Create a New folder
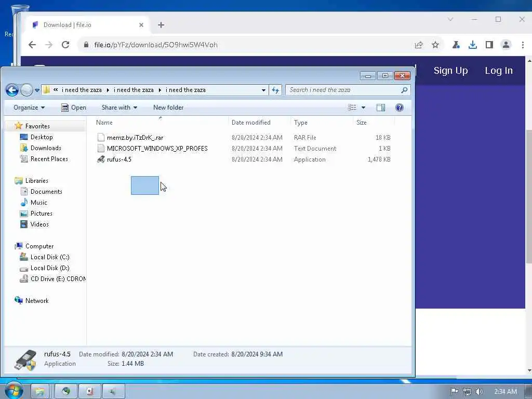Image resolution: width=532 pixels, height=399 pixels. point(168,108)
